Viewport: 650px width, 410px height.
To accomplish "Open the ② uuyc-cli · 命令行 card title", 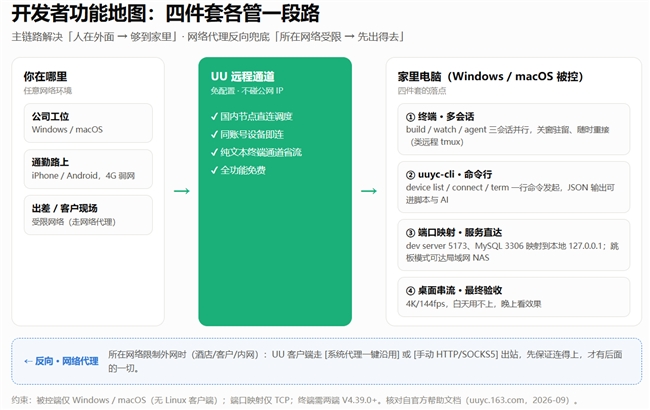I will click(x=449, y=175).
